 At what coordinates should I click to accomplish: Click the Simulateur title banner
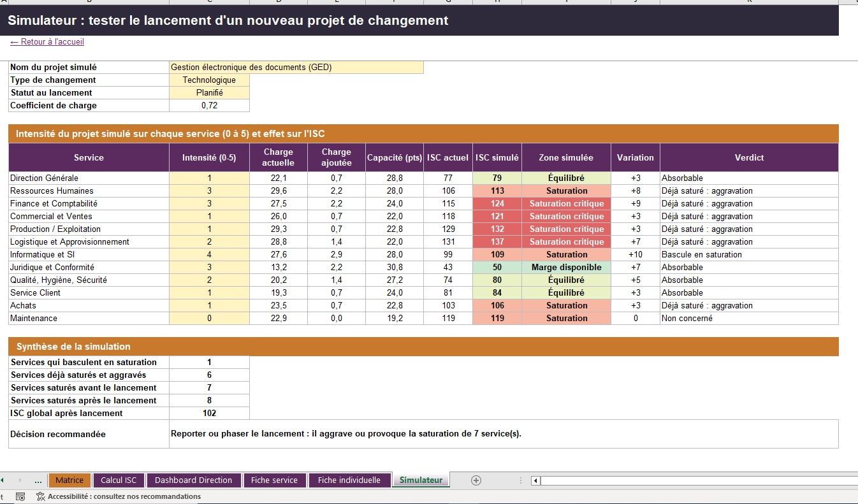coord(419,20)
